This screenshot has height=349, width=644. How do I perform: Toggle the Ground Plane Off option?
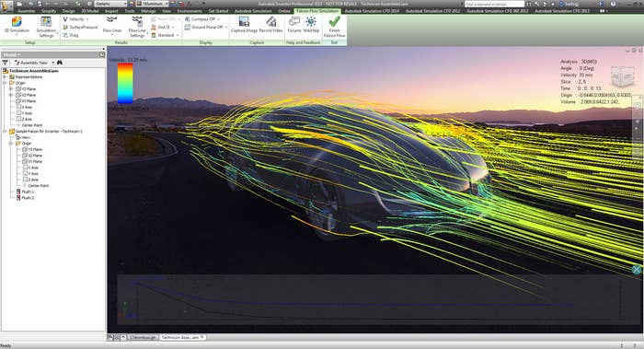point(205,27)
